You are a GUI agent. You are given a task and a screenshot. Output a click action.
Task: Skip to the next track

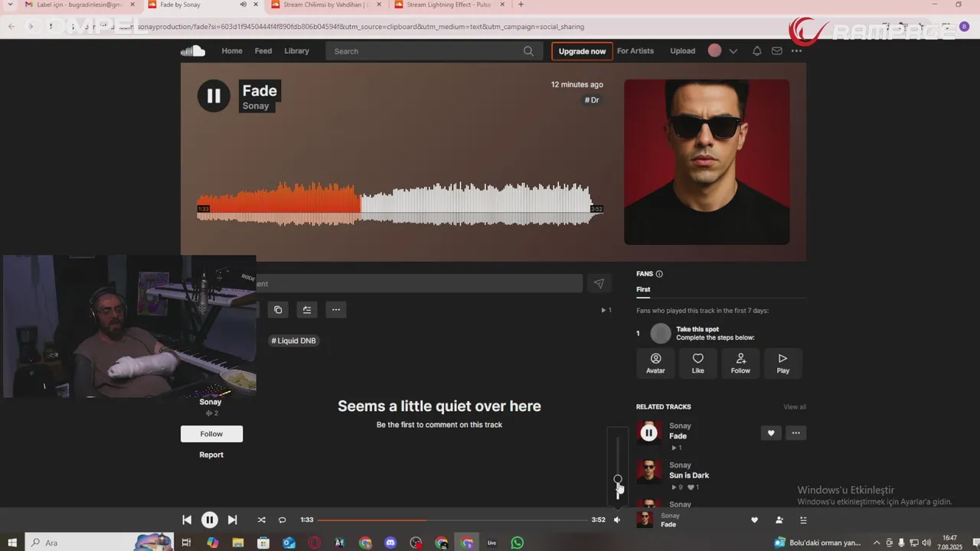coord(233,520)
